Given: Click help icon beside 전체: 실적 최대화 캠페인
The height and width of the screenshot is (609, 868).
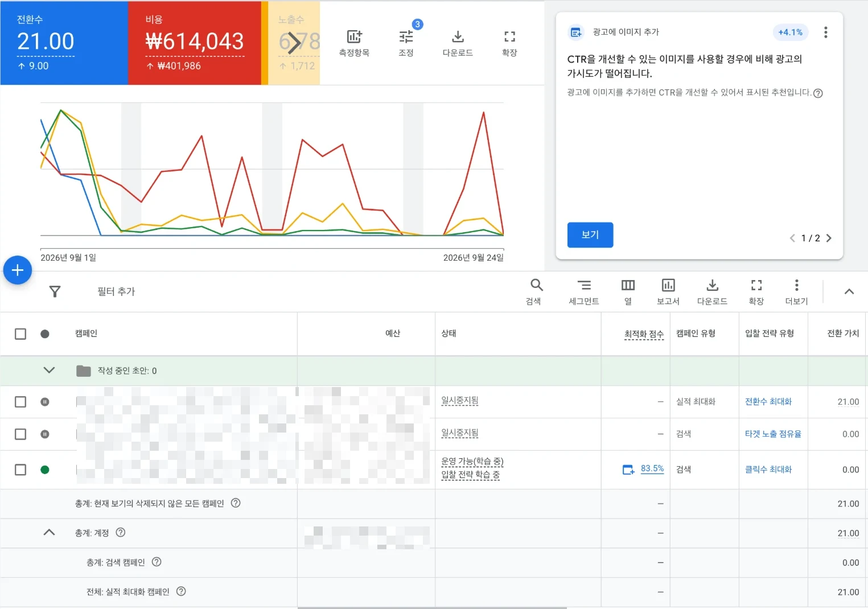Looking at the screenshot, I should pyautogui.click(x=181, y=592).
